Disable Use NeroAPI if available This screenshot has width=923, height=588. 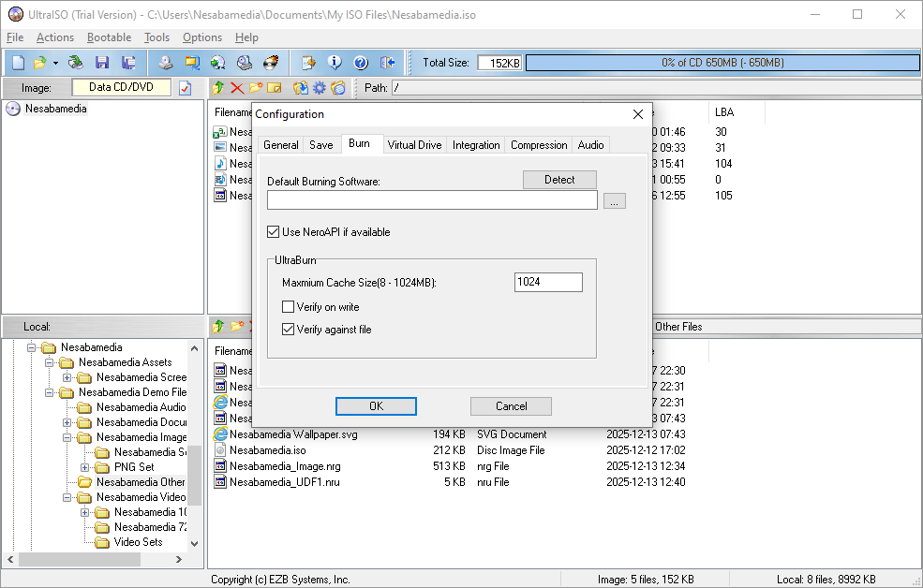click(274, 232)
